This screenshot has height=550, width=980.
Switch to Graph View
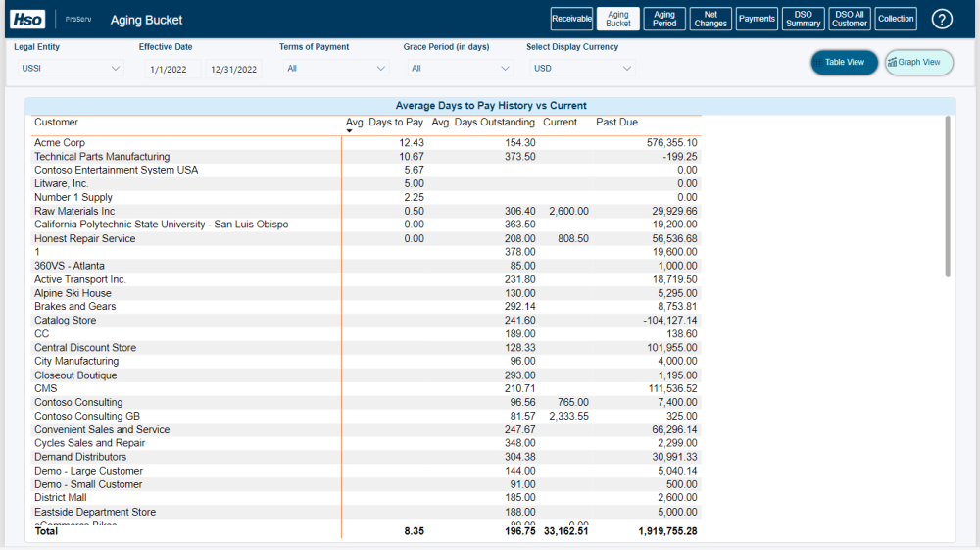[918, 63]
